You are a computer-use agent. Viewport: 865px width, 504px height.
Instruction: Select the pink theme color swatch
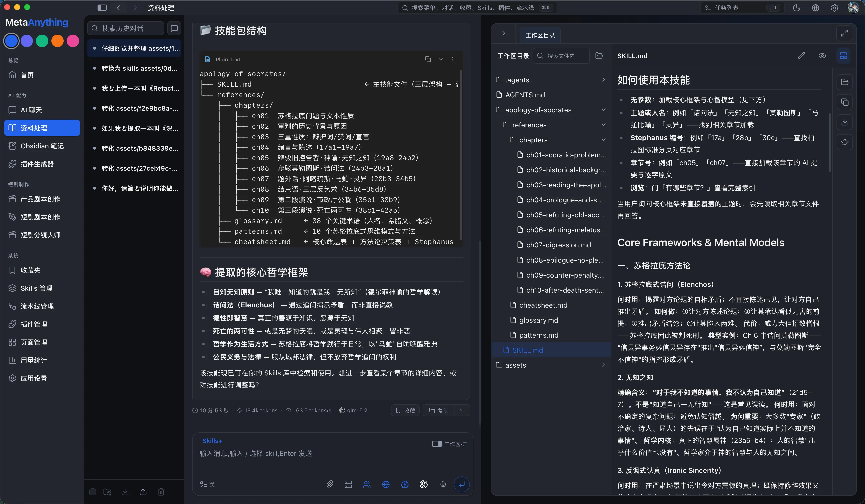[x=73, y=41]
